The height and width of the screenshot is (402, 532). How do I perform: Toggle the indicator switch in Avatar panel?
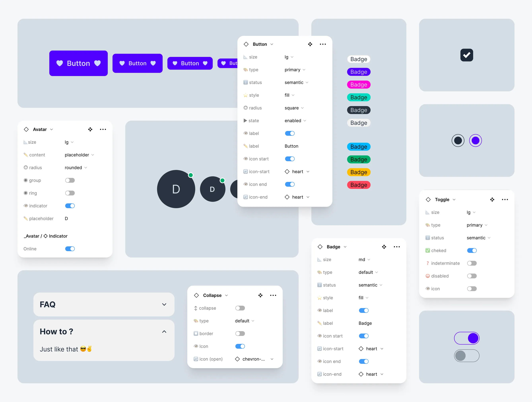click(70, 206)
